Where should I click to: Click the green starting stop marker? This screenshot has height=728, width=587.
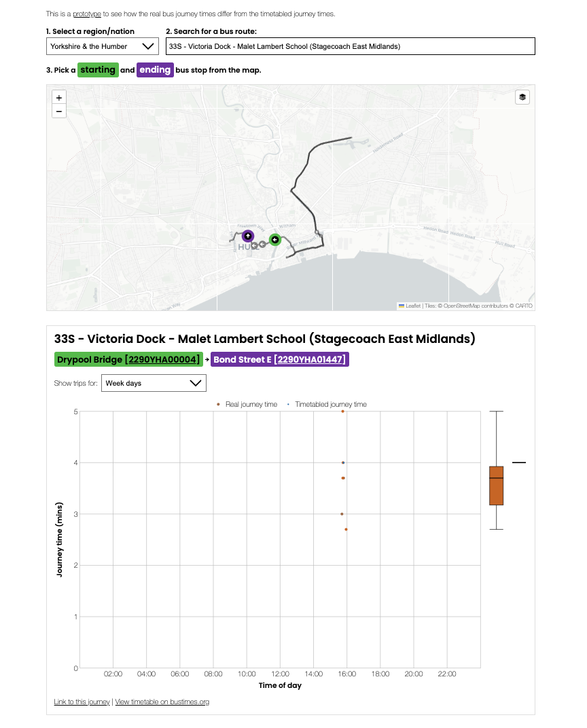point(274,240)
